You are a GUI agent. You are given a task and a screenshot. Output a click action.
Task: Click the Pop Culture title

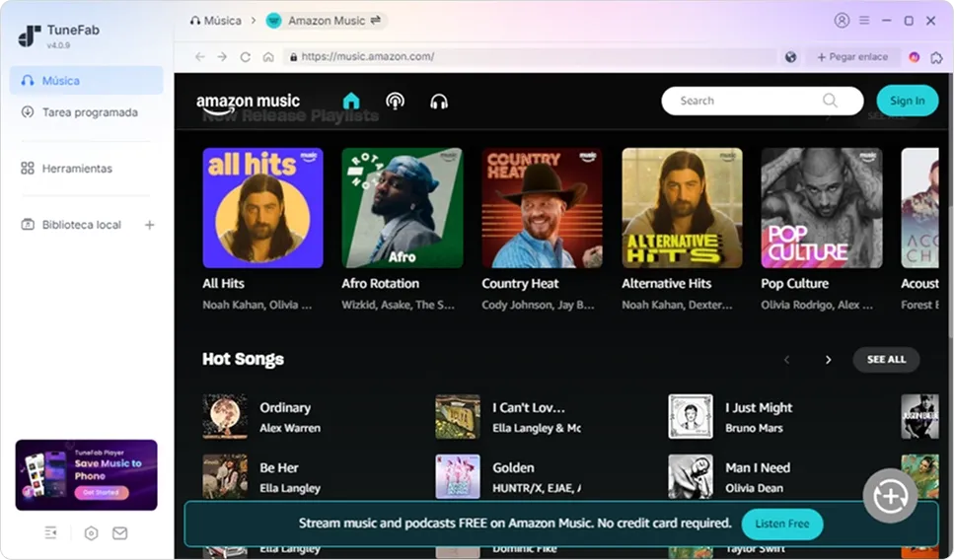pos(794,284)
